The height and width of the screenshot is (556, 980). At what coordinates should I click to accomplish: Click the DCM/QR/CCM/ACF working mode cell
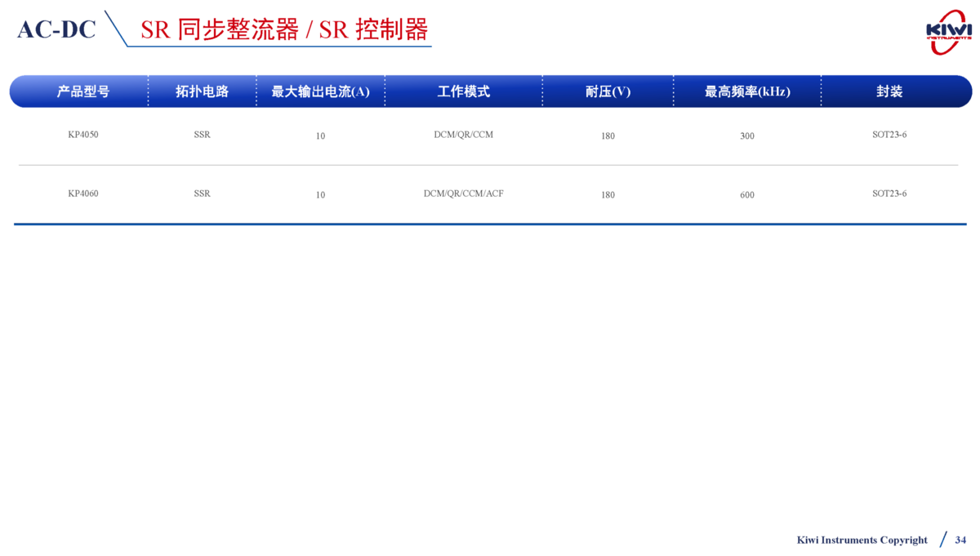click(463, 193)
